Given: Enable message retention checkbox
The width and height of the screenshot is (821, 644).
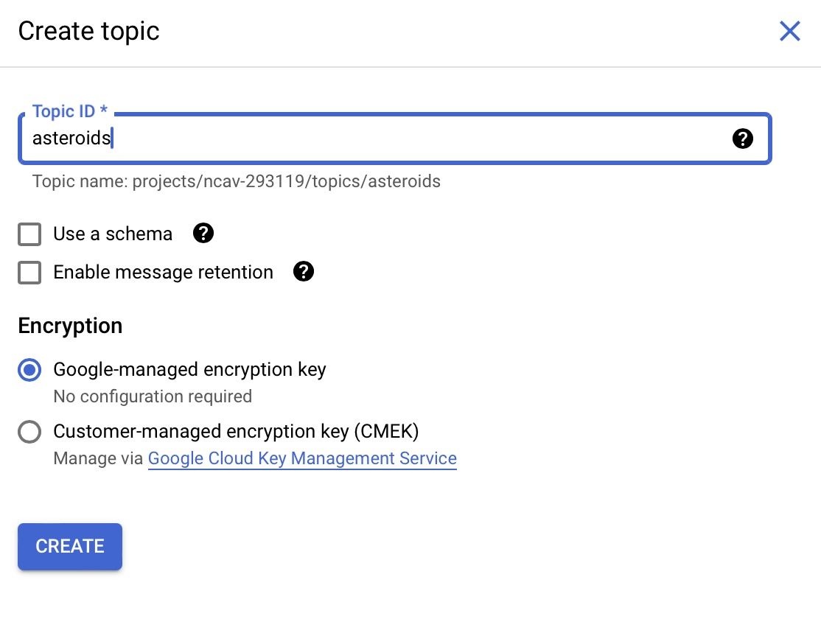Looking at the screenshot, I should [29, 272].
